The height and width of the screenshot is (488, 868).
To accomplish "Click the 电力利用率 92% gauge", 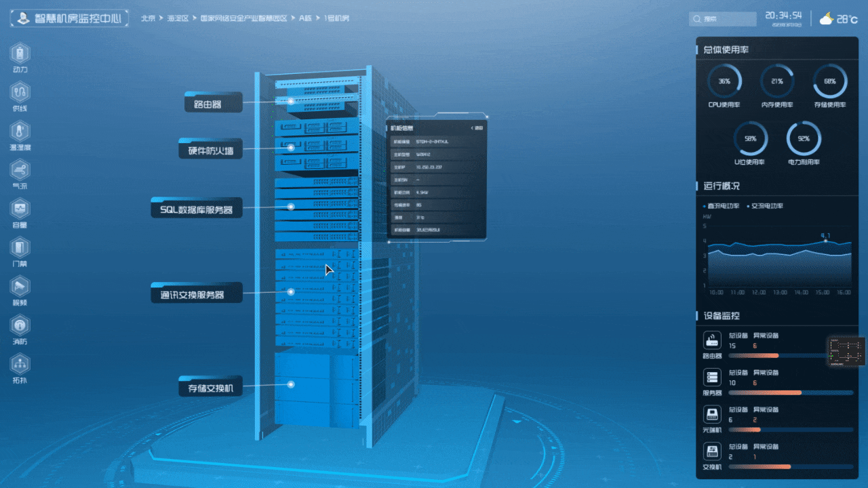I will click(x=804, y=138).
